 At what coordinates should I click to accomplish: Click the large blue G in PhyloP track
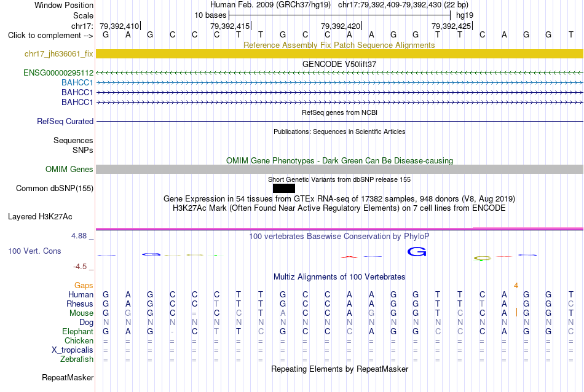coord(417,252)
